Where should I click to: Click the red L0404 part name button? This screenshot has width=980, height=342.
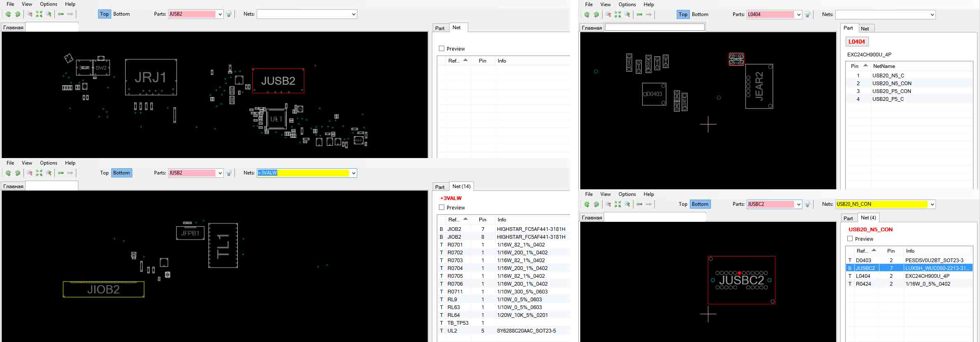856,42
